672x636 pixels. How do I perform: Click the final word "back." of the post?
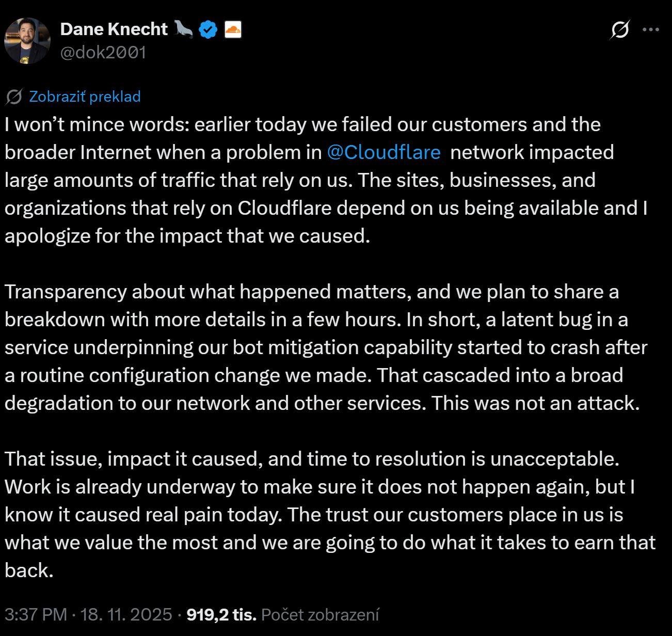pyautogui.click(x=29, y=570)
